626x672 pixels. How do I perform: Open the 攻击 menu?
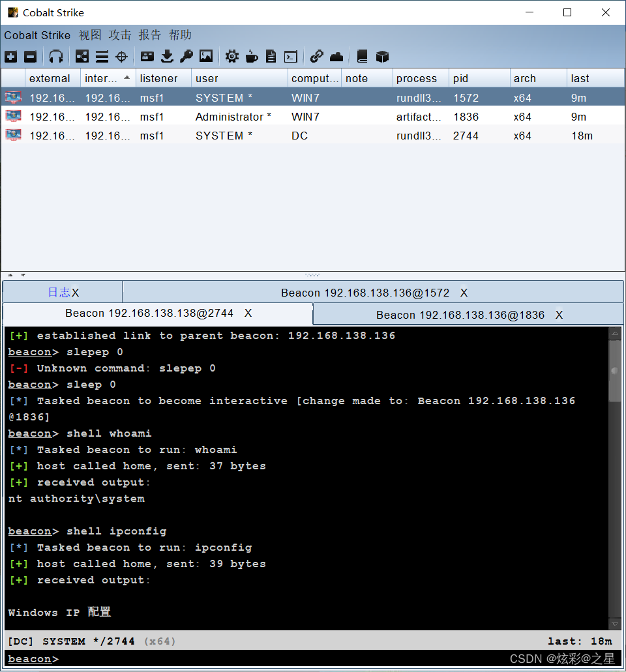coord(120,35)
